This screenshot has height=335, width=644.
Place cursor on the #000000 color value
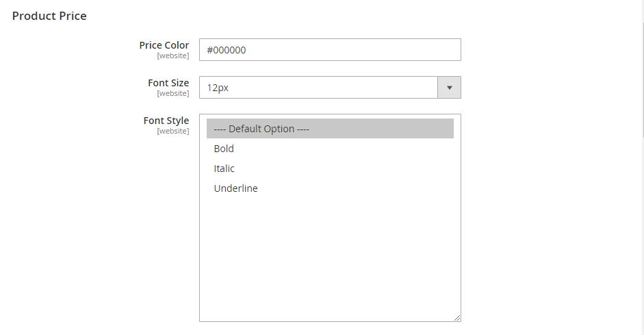tap(227, 50)
